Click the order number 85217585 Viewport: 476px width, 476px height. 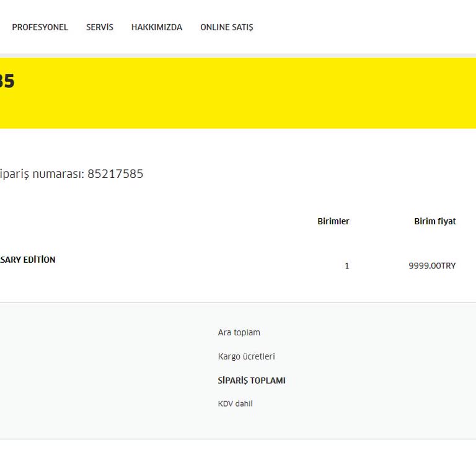pos(115,174)
